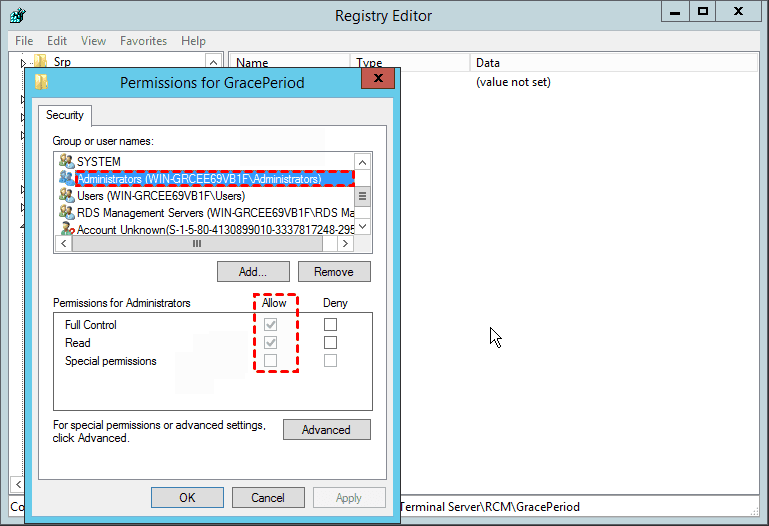
Task: Open the File menu
Action: click(x=24, y=41)
